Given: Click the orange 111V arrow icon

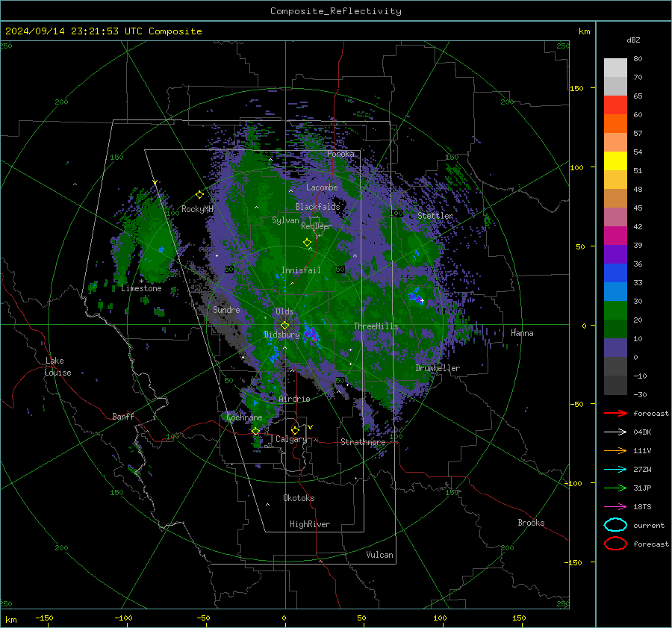Looking at the screenshot, I should click(615, 450).
